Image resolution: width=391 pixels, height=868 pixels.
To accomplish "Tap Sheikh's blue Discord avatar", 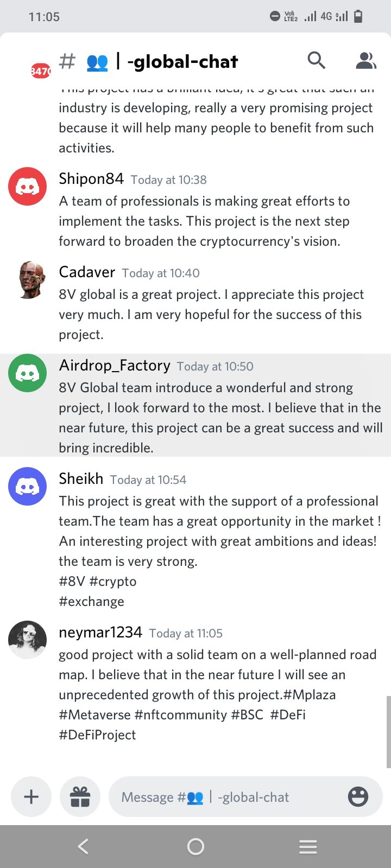I will coord(27,486).
